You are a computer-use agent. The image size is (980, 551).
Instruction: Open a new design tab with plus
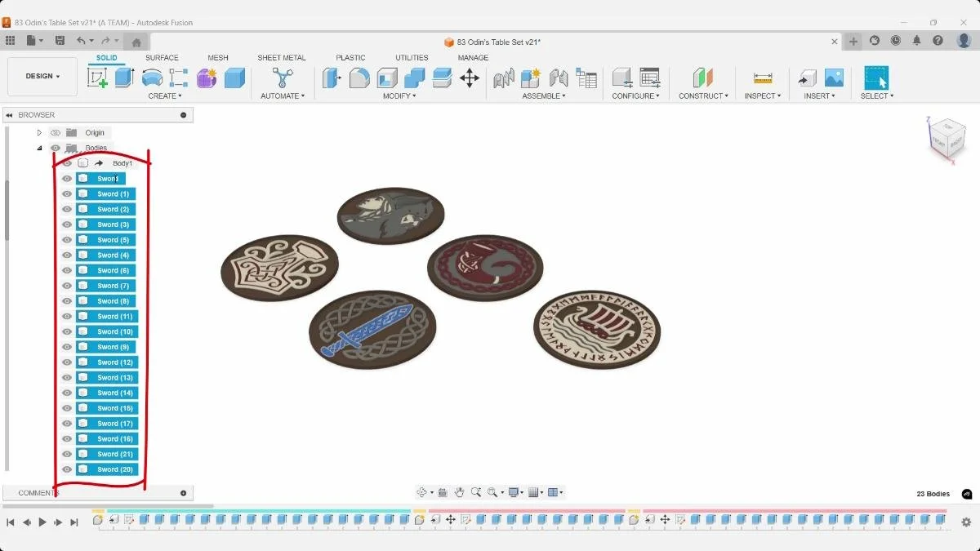point(853,41)
